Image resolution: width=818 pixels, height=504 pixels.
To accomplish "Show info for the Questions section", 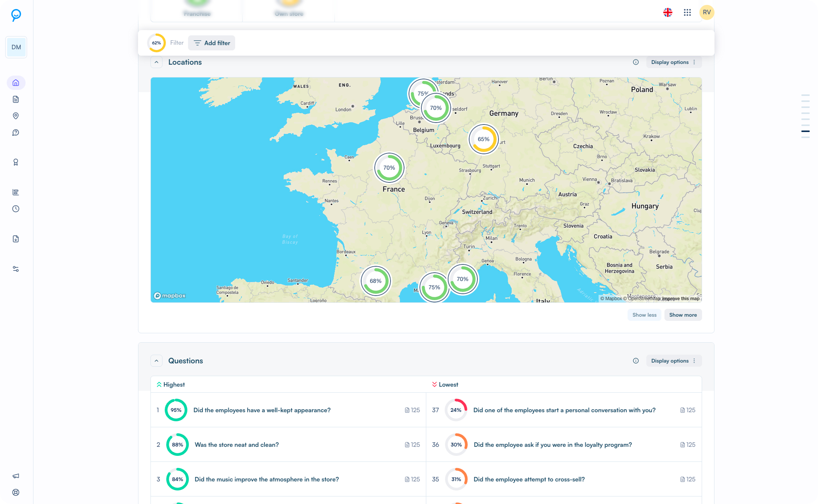I will [636, 361].
